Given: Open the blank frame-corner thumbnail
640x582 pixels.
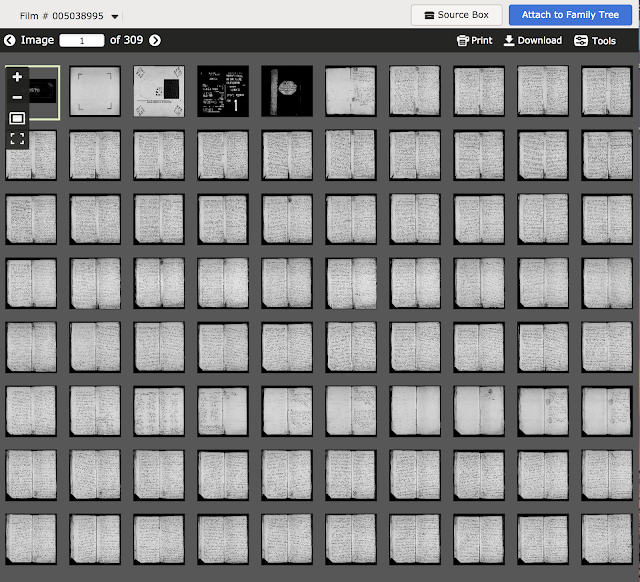Looking at the screenshot, I should tap(95, 91).
